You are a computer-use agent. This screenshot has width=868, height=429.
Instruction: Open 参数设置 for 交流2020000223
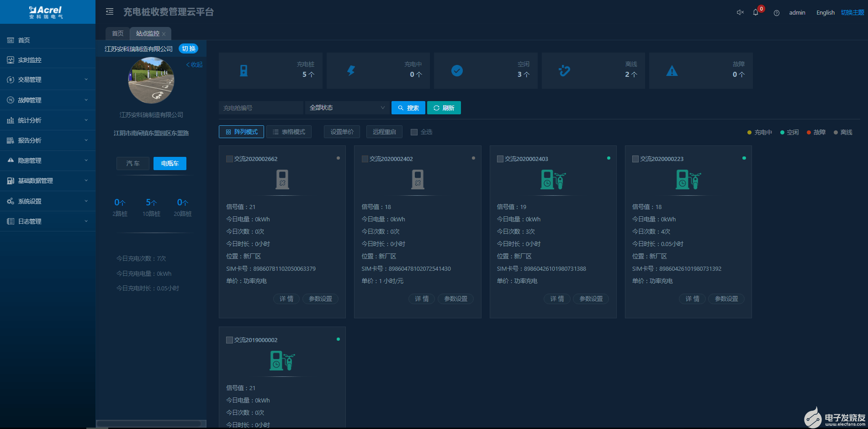coord(726,299)
